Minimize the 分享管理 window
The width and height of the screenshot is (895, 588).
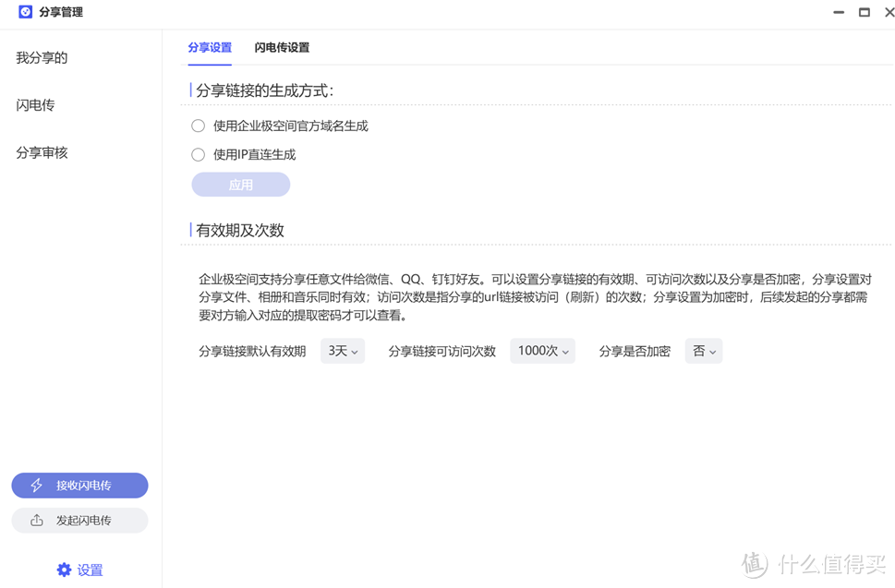tap(837, 12)
